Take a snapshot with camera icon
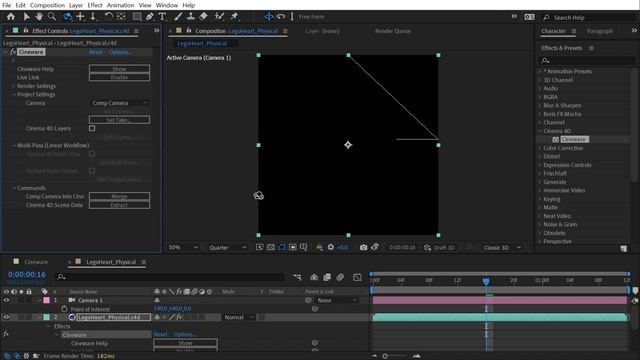 363,247
